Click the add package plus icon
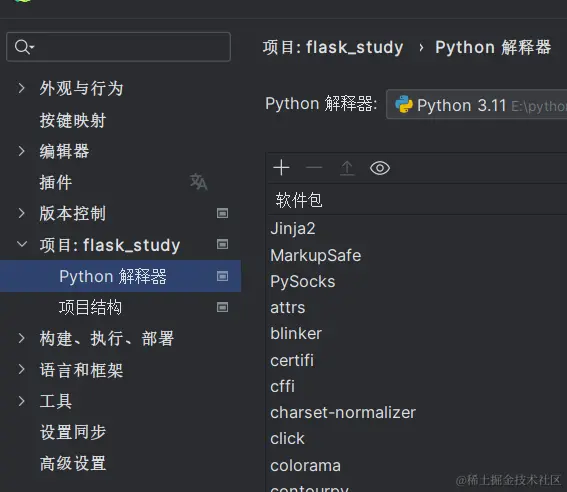Image resolution: width=567 pixels, height=492 pixels. click(281, 168)
